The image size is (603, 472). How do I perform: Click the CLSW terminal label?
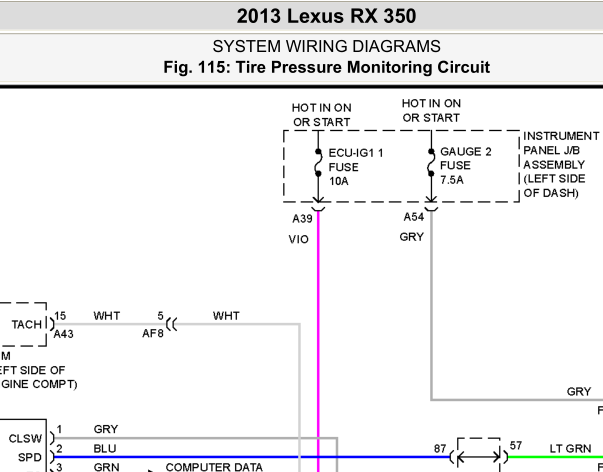point(25,439)
